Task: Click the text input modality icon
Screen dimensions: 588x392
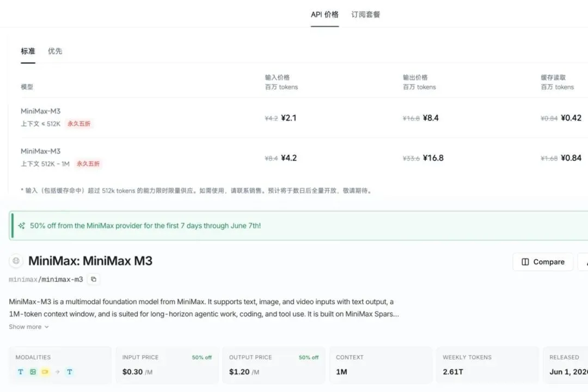Action: pyautogui.click(x=21, y=372)
